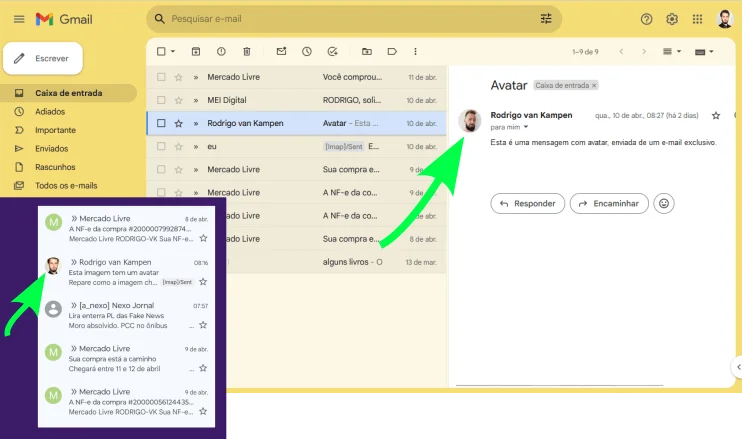Open the [Imap]/Sent email from eu
This screenshot has width=742, height=439.
pos(296,146)
